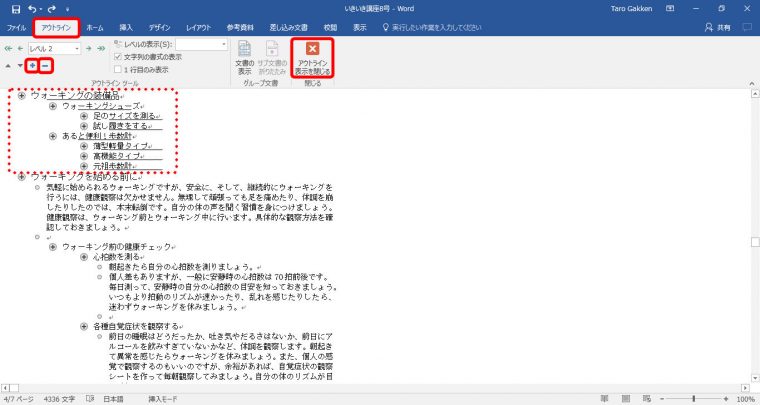Enable 1 行目のみ表示 checkbox
Screen dimensions: 760x405
pyautogui.click(x=118, y=69)
